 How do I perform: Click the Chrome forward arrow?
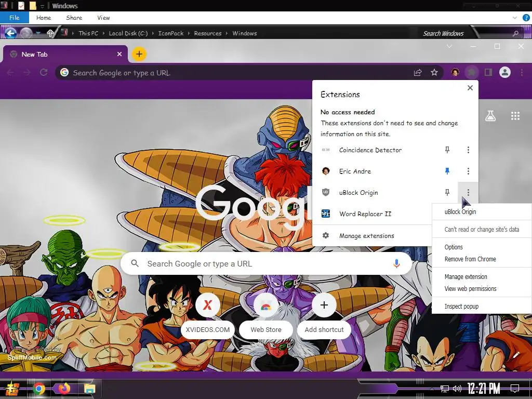pyautogui.click(x=27, y=72)
